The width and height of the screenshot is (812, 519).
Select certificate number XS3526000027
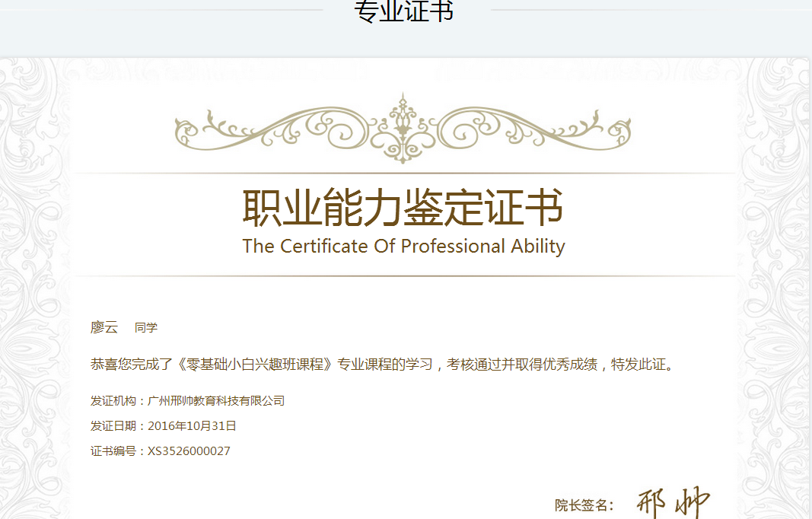[189, 451]
